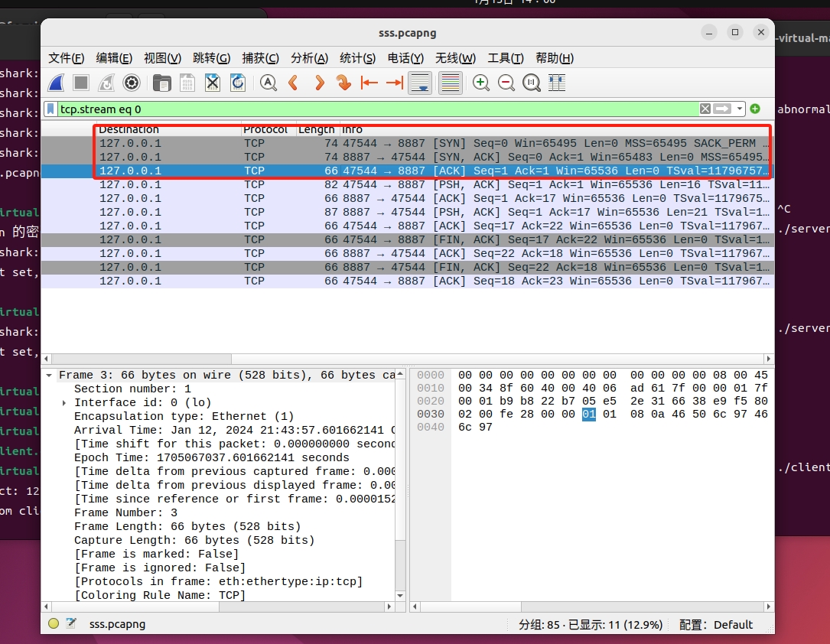Image resolution: width=830 pixels, height=644 pixels.
Task: Restart the current capture via toolbar icon
Action: click(x=106, y=83)
